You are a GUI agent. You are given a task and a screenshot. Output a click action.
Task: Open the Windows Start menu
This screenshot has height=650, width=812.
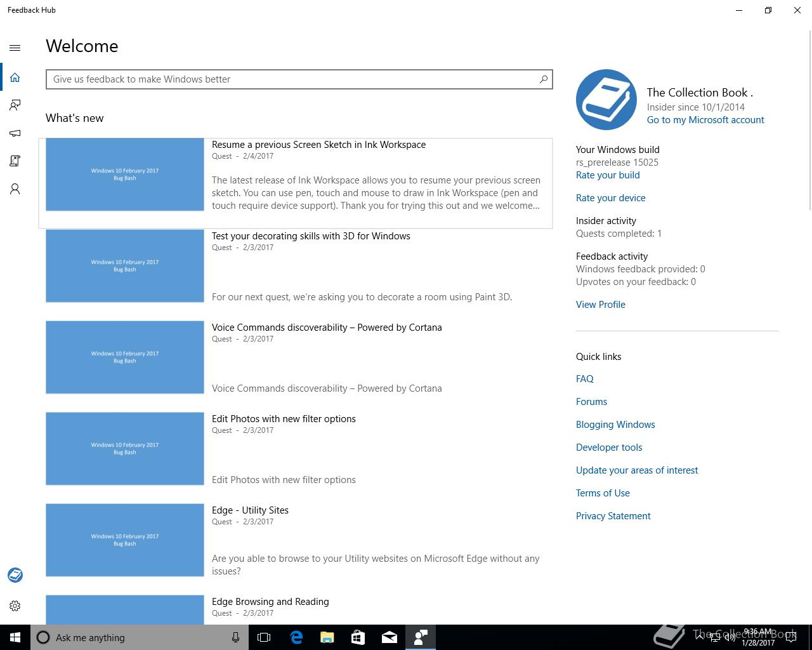click(x=15, y=637)
